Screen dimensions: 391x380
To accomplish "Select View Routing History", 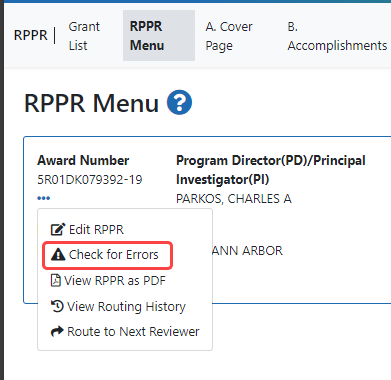I will (x=118, y=306).
